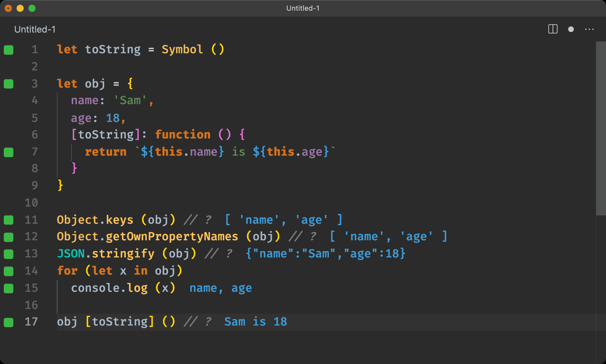The width and height of the screenshot is (606, 364).
Task: Click the split editor icon
Action: 552,29
